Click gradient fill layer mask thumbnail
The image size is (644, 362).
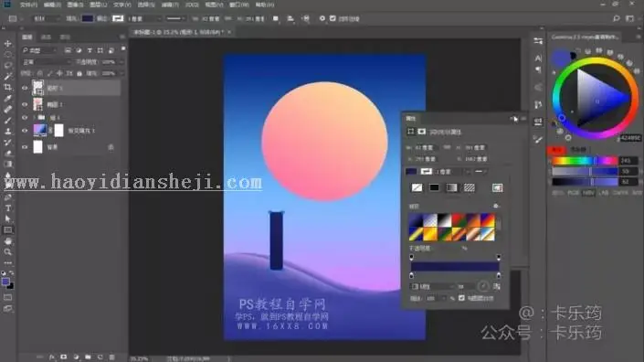point(58,130)
